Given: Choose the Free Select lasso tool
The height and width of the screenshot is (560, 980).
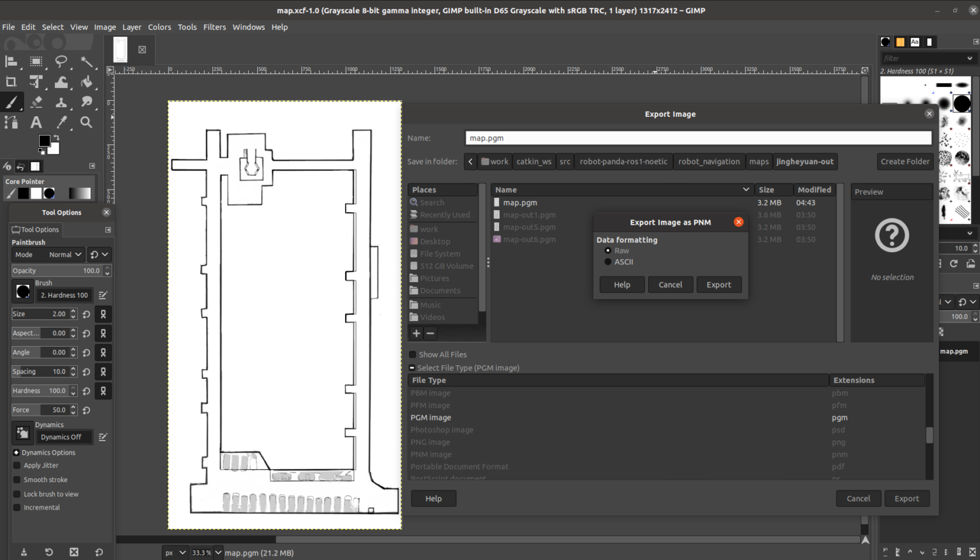Looking at the screenshot, I should 61,62.
